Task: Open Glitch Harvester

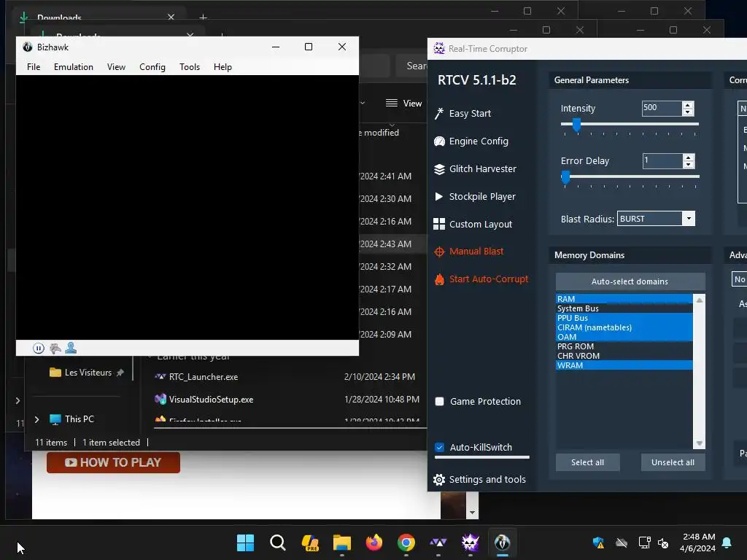Action: (x=475, y=168)
